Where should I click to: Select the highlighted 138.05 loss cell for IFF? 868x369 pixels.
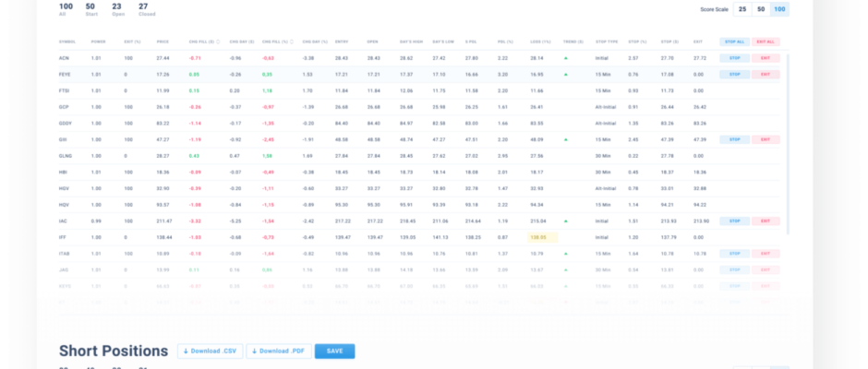(543, 237)
